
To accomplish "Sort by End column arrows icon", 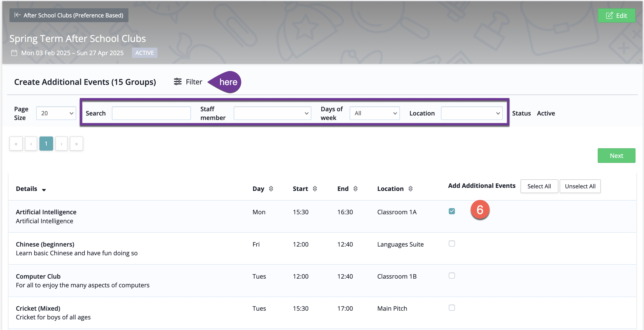I will tap(355, 189).
